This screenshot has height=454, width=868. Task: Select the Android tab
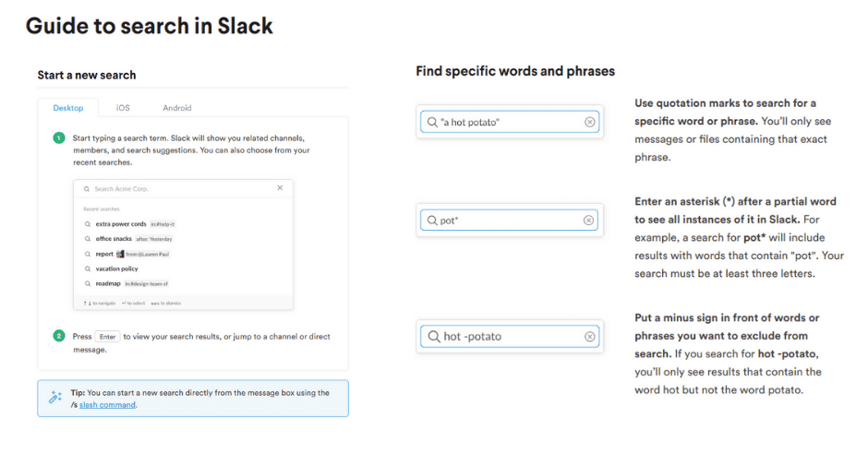tap(177, 108)
